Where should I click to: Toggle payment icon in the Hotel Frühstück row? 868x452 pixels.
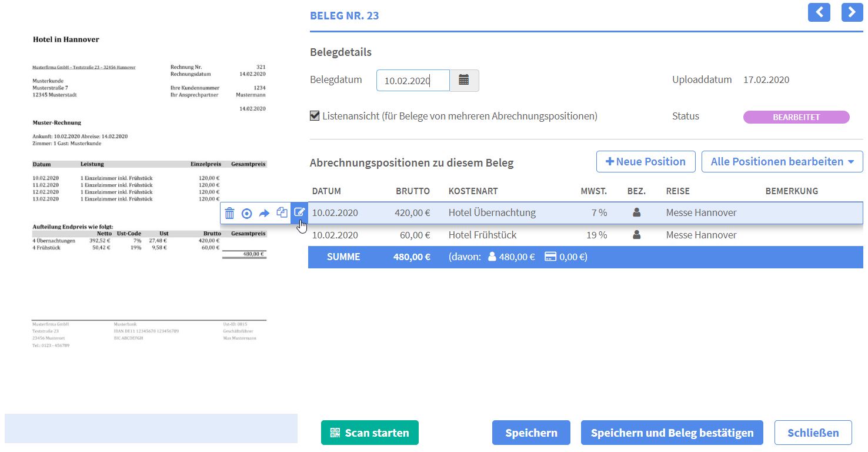tap(637, 234)
